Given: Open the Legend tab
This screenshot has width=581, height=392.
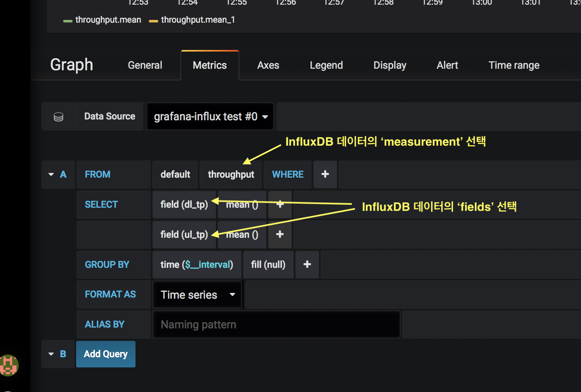Looking at the screenshot, I should (x=326, y=65).
